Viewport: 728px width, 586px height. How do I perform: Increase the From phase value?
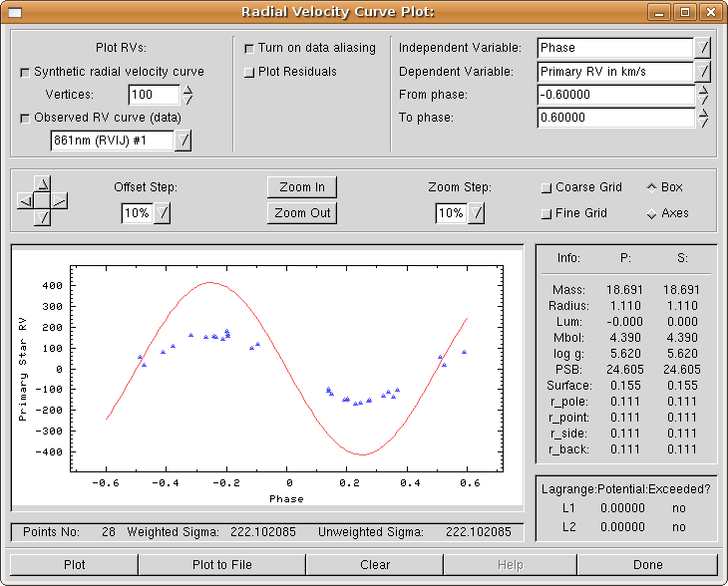(x=703, y=90)
